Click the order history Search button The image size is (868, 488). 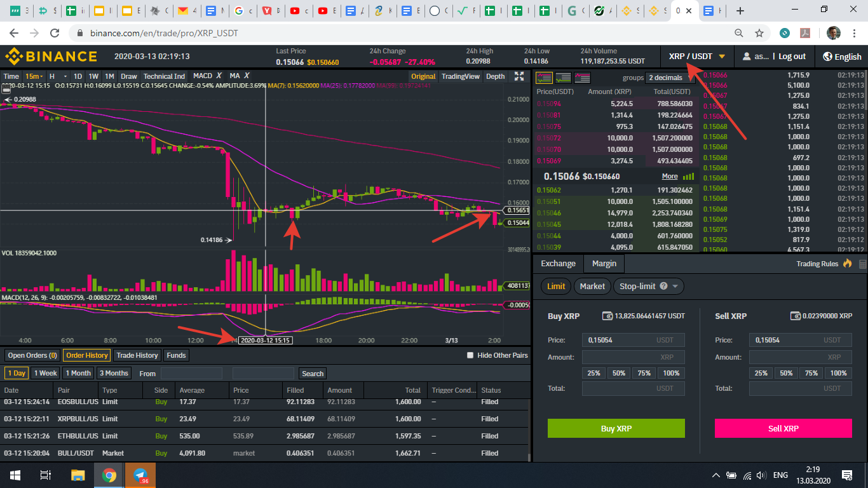tap(313, 374)
